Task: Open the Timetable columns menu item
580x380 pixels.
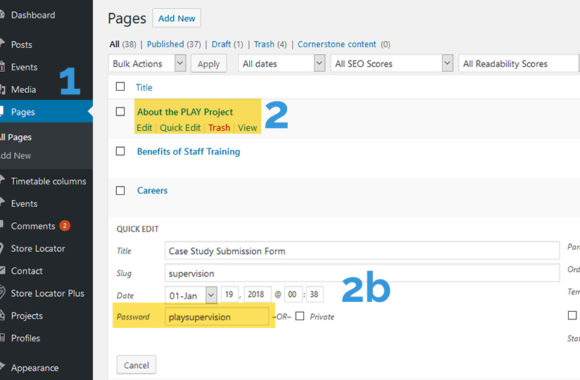Action: (x=48, y=181)
